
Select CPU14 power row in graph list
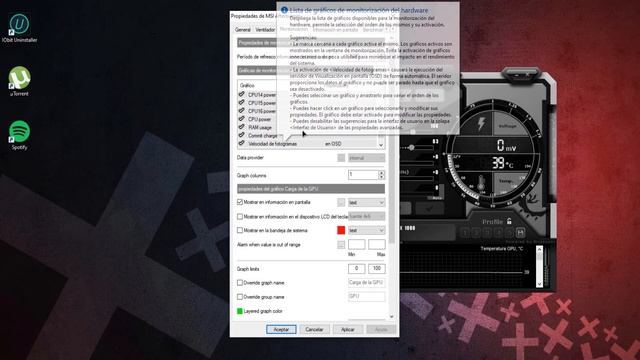click(262, 95)
